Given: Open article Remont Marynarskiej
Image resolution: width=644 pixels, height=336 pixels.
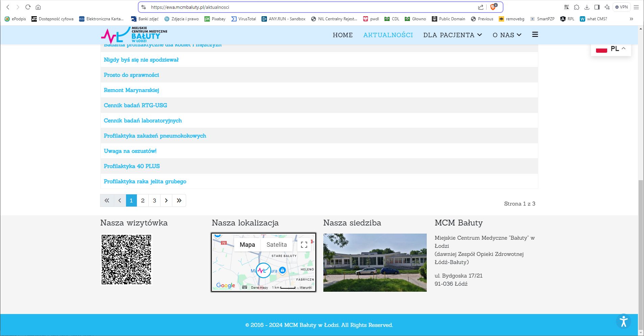Looking at the screenshot, I should [x=131, y=90].
